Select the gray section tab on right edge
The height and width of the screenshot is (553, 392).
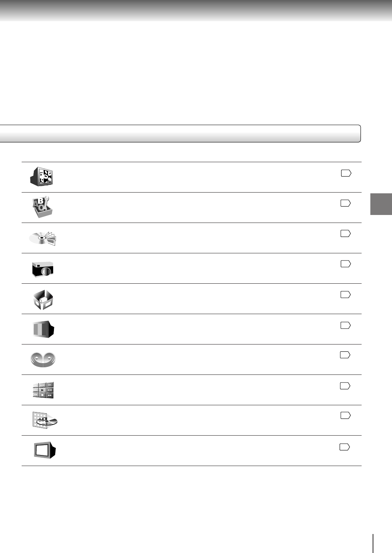(381, 204)
